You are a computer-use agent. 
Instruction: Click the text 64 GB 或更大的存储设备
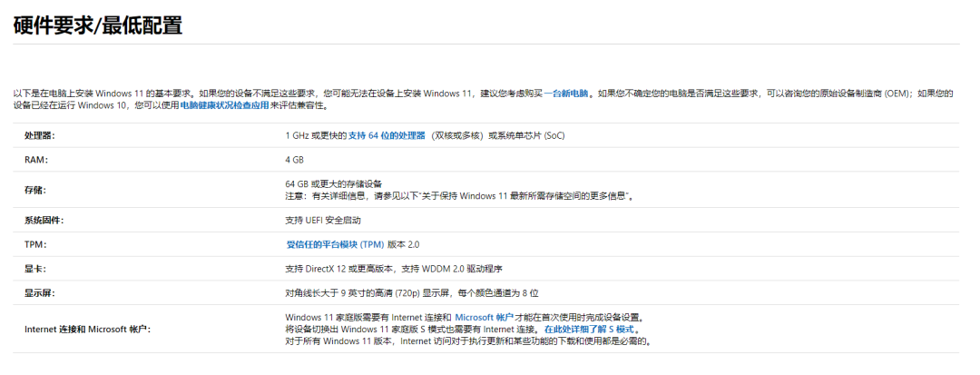(x=334, y=183)
